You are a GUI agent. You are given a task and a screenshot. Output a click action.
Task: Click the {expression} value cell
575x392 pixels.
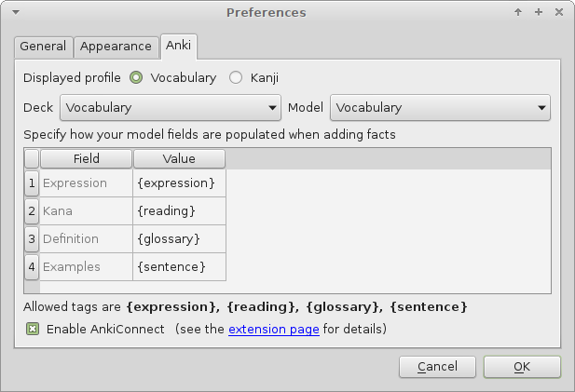click(x=179, y=183)
